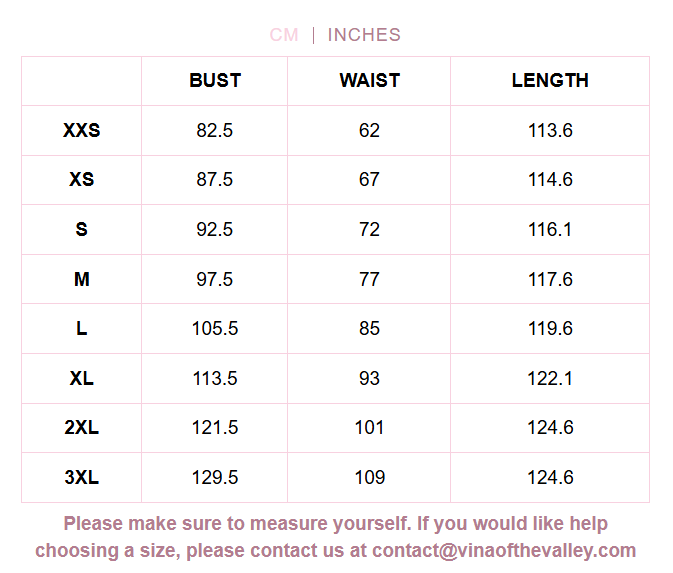Click the contact@vinaofthevalley.com email address

click(x=503, y=551)
